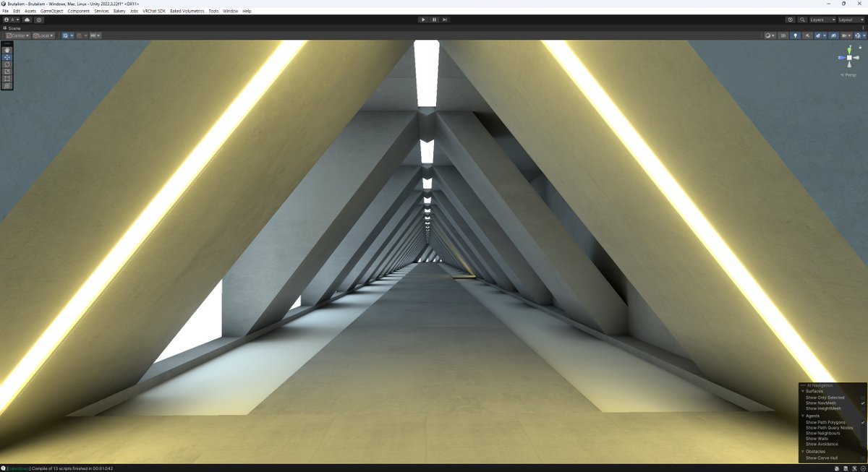Open the Bakery menu
Screen dimensions: 868x472
[119, 12]
